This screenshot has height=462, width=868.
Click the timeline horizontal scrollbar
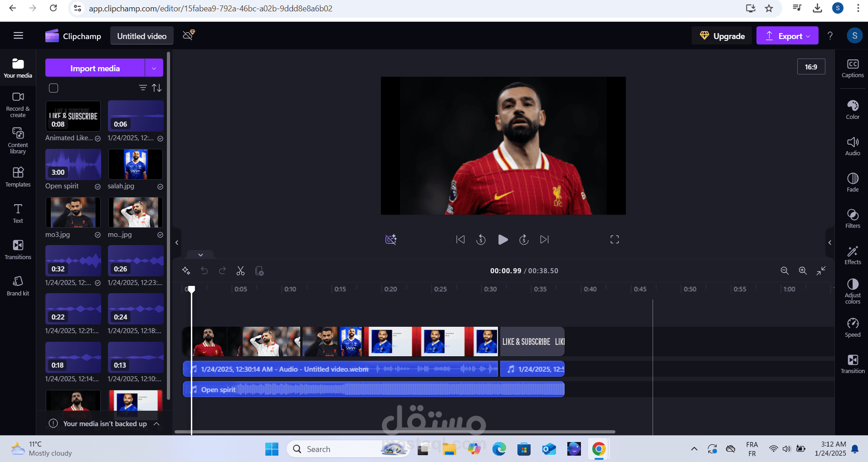click(395, 432)
